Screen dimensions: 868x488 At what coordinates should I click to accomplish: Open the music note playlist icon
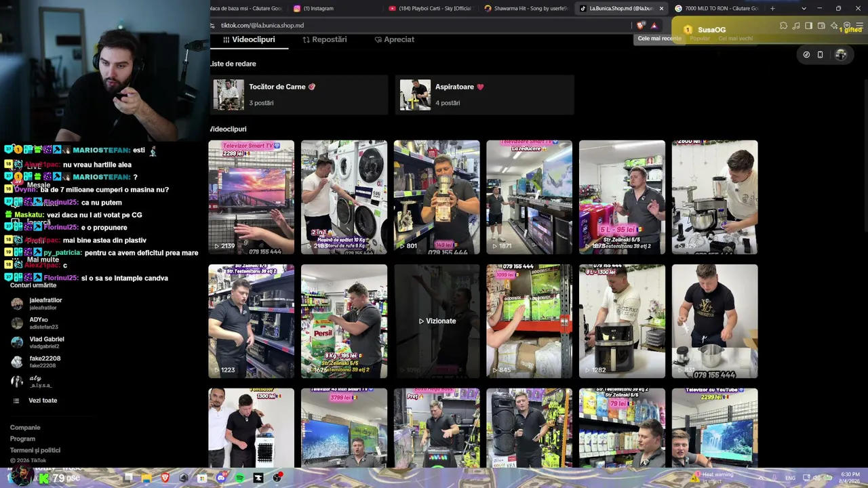(796, 26)
